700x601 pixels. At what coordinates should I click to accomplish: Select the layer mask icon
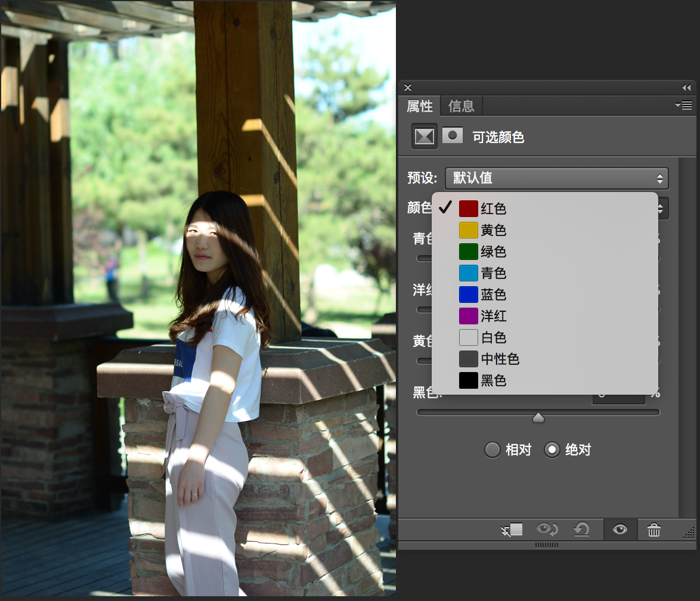[452, 135]
